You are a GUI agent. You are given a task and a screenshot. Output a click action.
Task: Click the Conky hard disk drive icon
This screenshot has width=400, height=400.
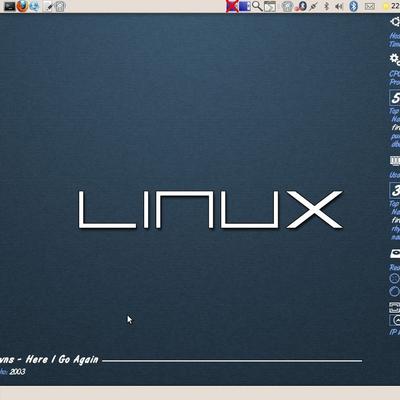coord(395,253)
